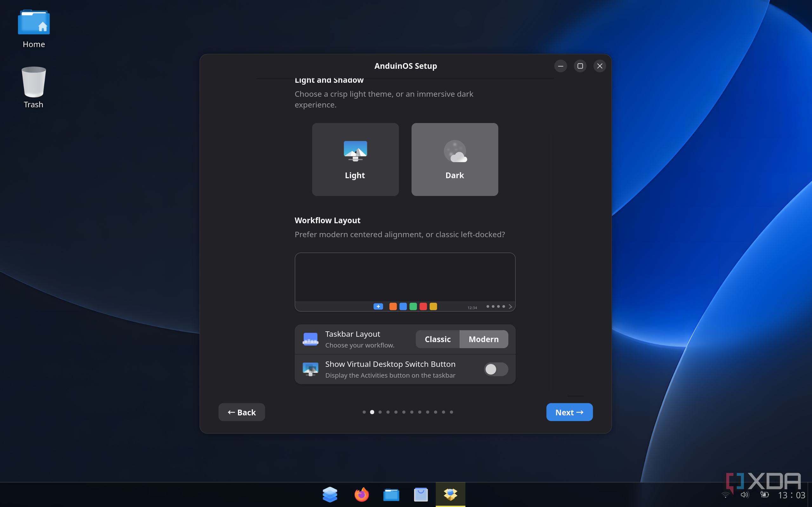Image resolution: width=812 pixels, height=507 pixels.
Task: Minimize the AnduinOS Setup window
Action: 561,66
